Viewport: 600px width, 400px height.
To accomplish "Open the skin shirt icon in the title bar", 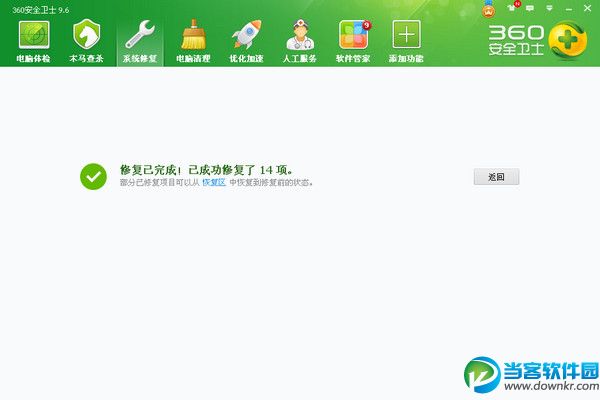I will [x=512, y=7].
